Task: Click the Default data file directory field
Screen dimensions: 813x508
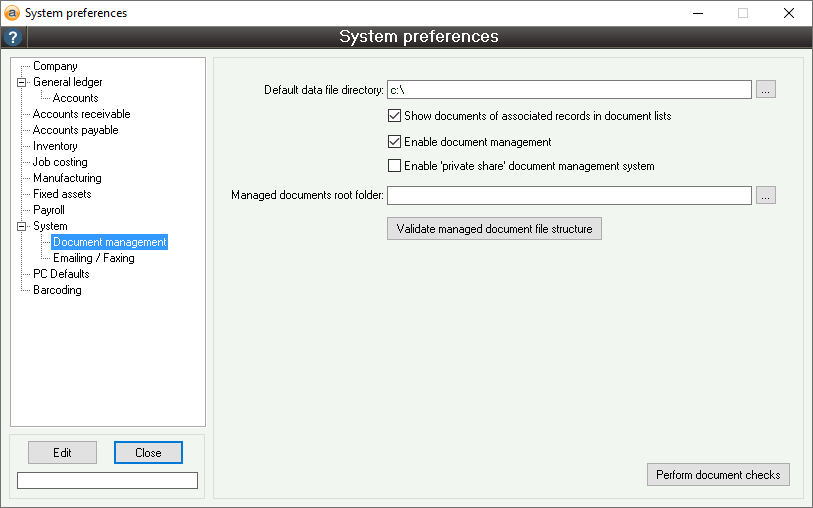Action: (568, 90)
